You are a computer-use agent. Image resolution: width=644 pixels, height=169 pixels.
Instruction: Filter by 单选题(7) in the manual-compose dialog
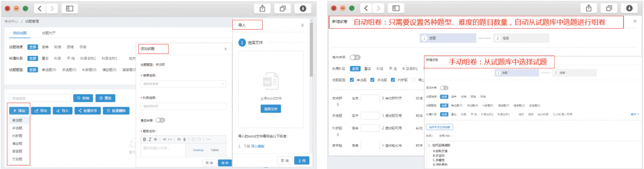click(x=456, y=105)
